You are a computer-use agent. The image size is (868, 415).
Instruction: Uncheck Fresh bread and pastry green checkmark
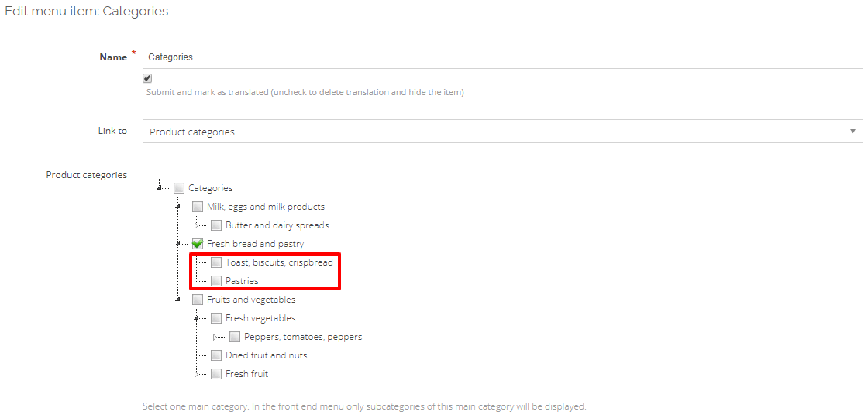198,243
